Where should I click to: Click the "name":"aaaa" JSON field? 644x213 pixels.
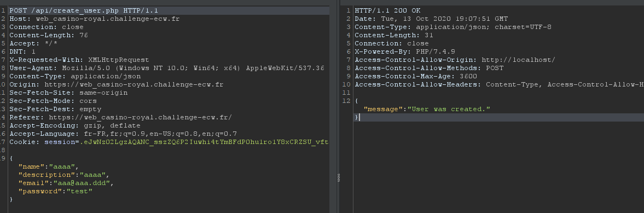tap(48, 167)
